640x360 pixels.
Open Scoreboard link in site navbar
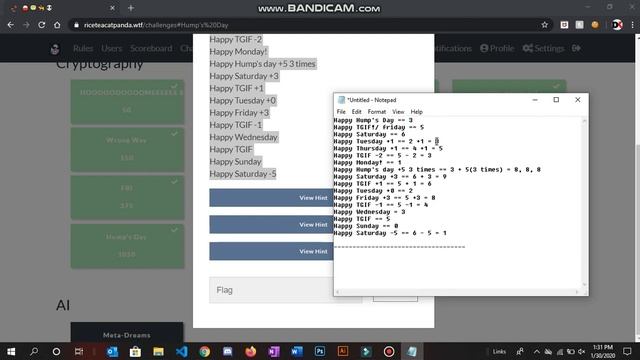(x=151, y=48)
